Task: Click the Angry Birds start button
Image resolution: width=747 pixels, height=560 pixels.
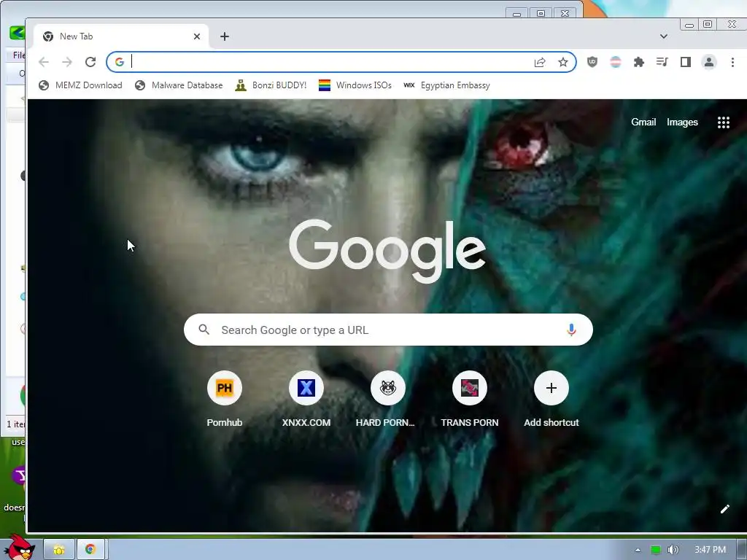Action: coord(19,548)
